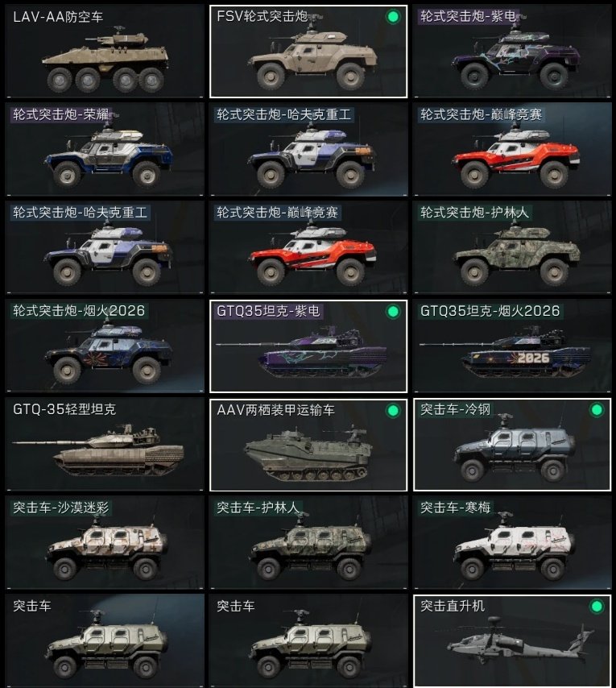The height and width of the screenshot is (688, 616).
Task: Select the FSV轮式突击炮 vehicle image
Action: pos(312,56)
